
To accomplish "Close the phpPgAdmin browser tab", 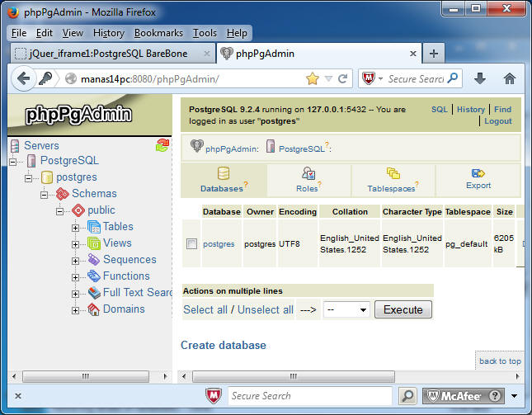I will pos(413,54).
